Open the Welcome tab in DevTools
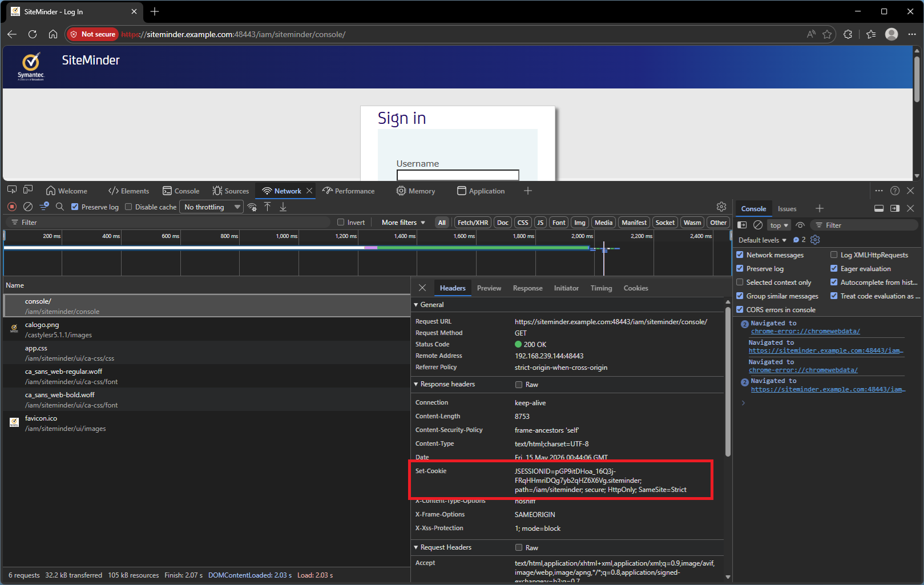Image resolution: width=924 pixels, height=585 pixels. click(67, 191)
